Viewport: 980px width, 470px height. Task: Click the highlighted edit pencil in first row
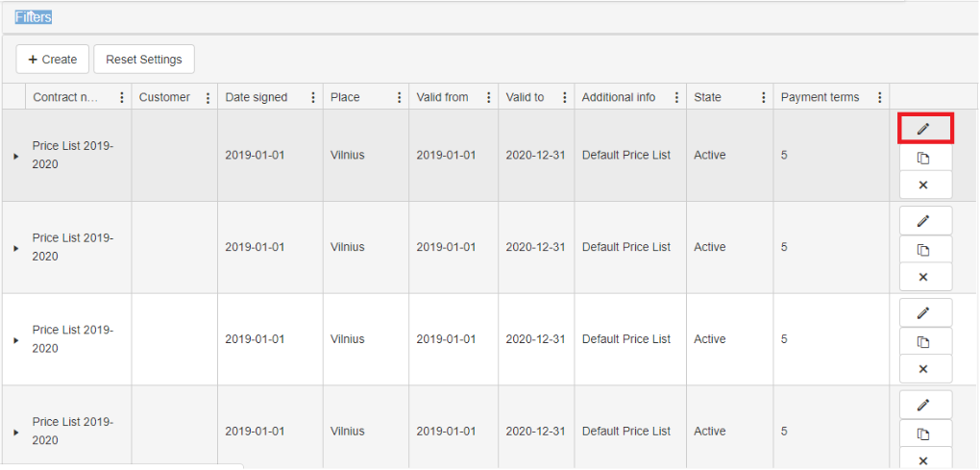[924, 128]
